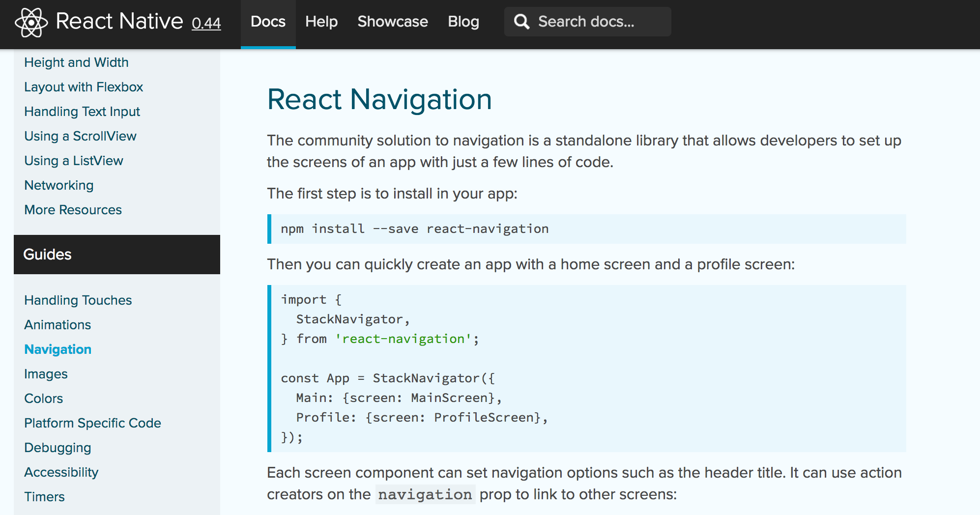
Task: Click the inline navigation code word
Action: 425,494
